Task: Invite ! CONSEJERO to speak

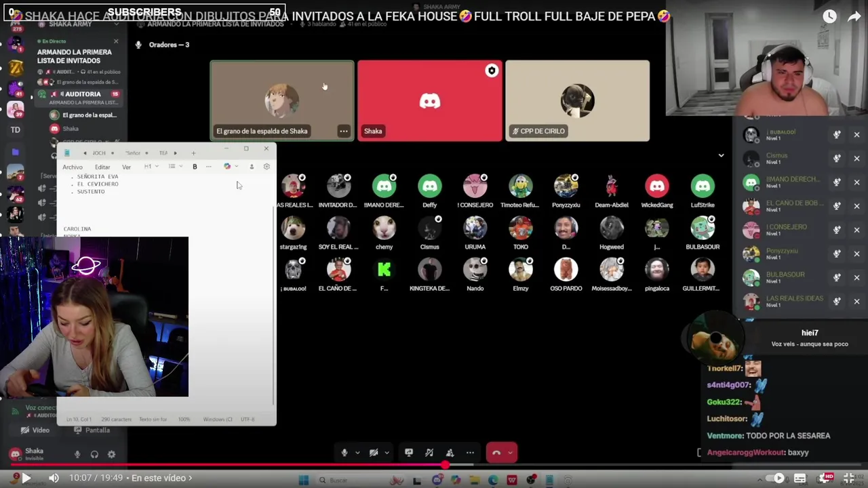Action: coord(837,230)
